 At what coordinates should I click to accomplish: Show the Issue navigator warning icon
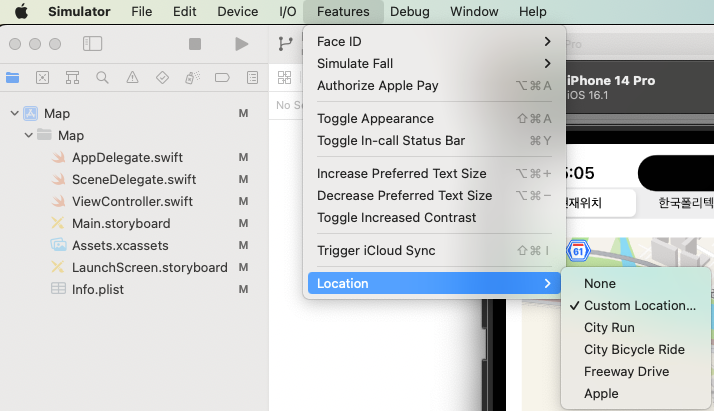click(x=132, y=77)
